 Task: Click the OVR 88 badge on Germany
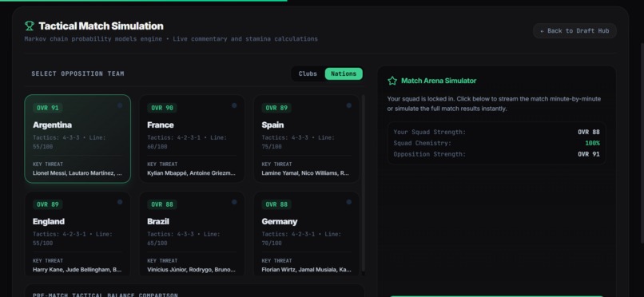coord(276,204)
